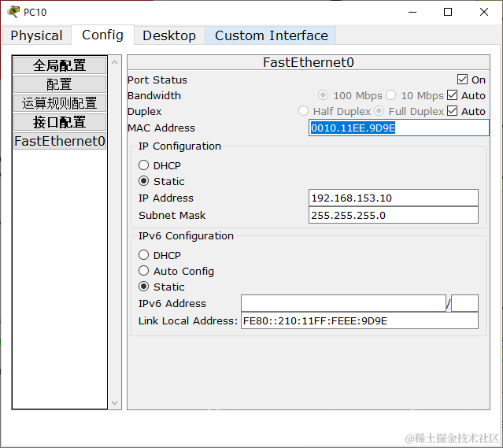Click the IPv6 prefix length field
Image resolution: width=503 pixels, height=448 pixels.
(x=464, y=303)
